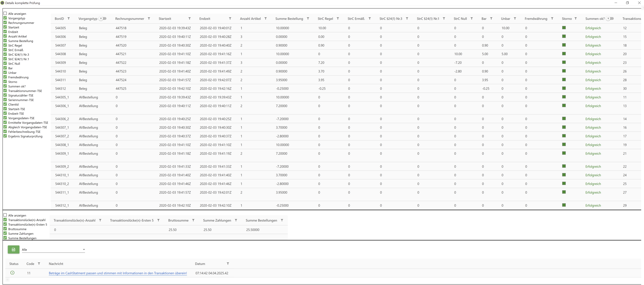The width and height of the screenshot is (644, 285).
Task: Open the Beträge im CashStatment message link
Action: 118,273
